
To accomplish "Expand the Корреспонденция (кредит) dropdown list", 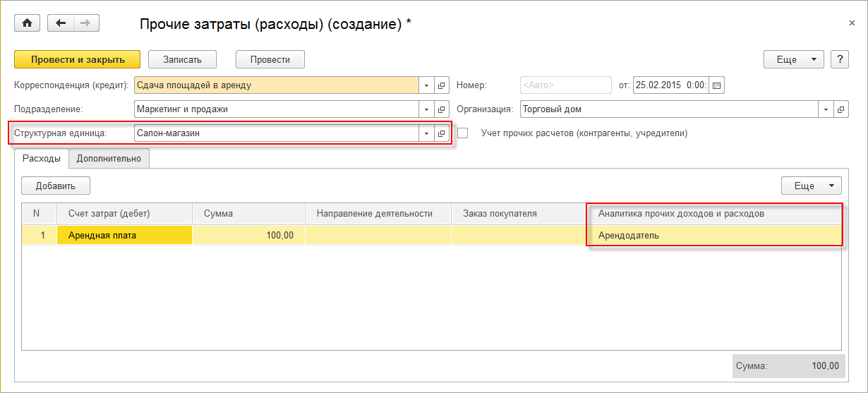I will click(427, 85).
